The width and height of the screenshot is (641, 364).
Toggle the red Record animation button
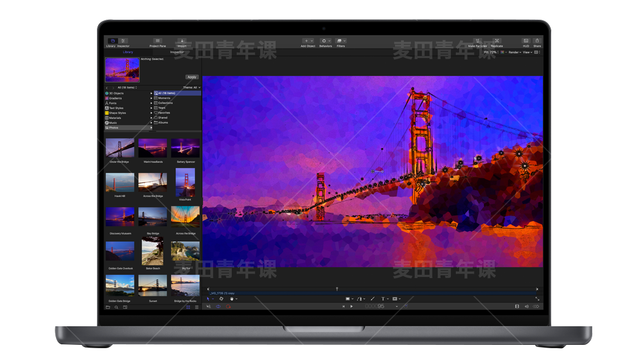(228, 307)
